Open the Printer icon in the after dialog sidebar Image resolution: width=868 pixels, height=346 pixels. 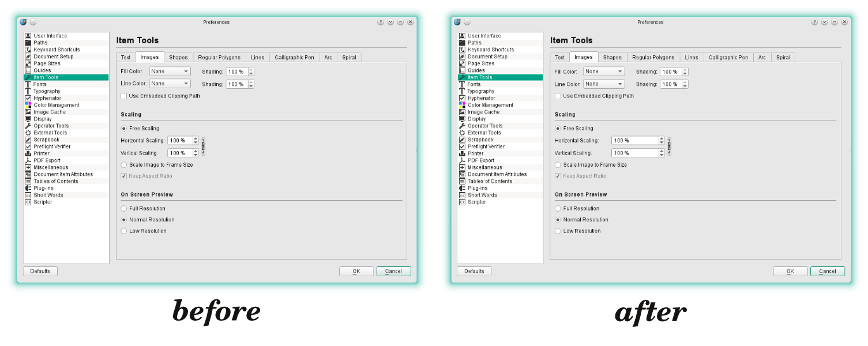[x=462, y=153]
